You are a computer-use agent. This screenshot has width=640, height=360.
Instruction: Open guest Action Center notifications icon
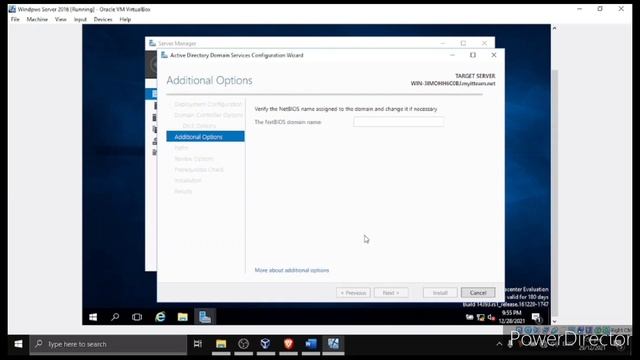pyautogui.click(x=536, y=317)
